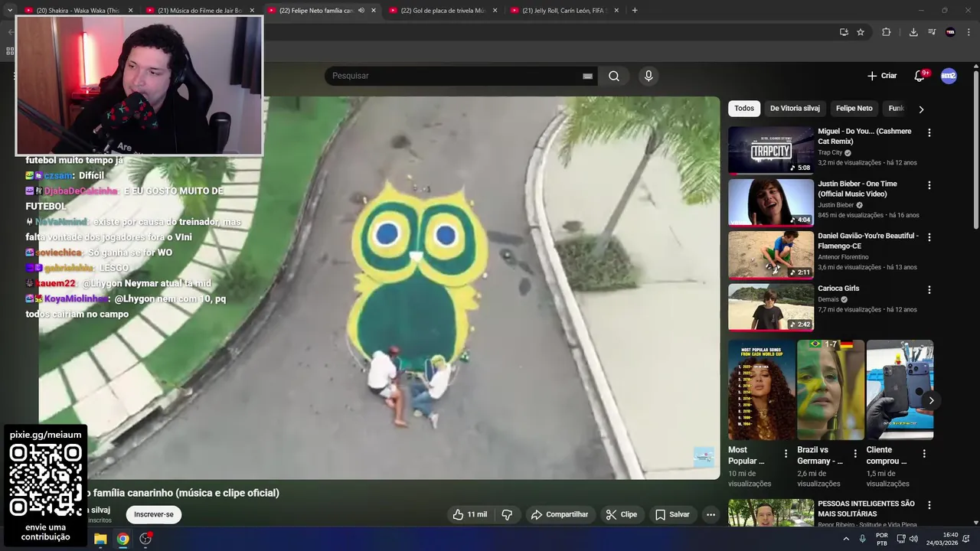Open the Trap City channel link
The height and width of the screenshot is (551, 980).
coord(830,152)
